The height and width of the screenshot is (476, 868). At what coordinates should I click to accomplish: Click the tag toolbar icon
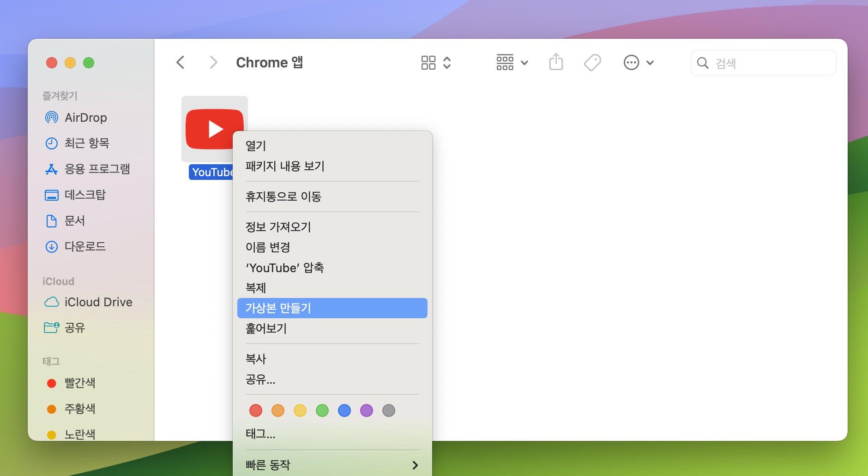pos(592,62)
